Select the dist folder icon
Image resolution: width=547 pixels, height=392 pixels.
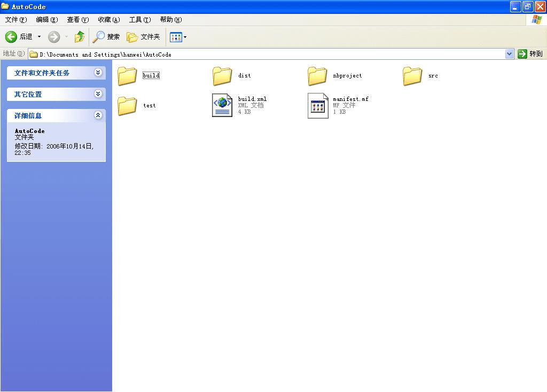click(222, 76)
